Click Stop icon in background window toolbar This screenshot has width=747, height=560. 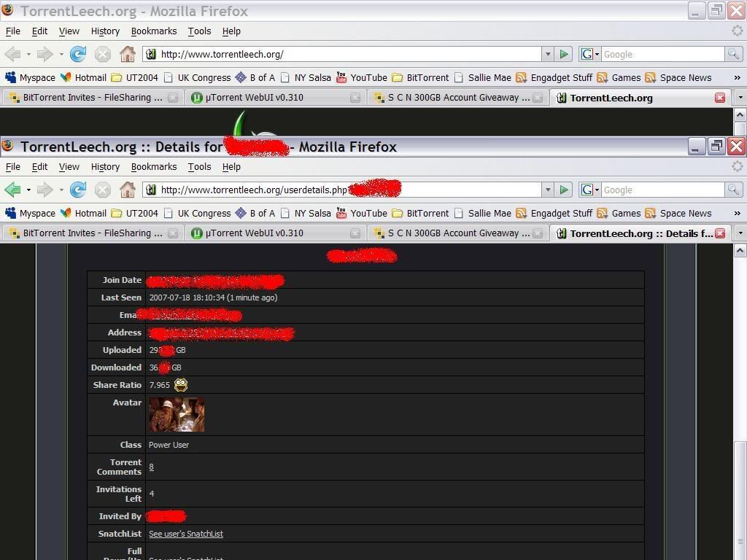pos(102,54)
